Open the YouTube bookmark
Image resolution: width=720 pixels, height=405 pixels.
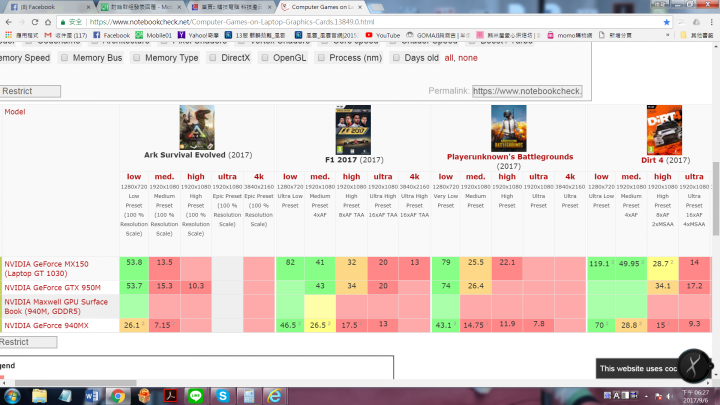tap(382, 35)
